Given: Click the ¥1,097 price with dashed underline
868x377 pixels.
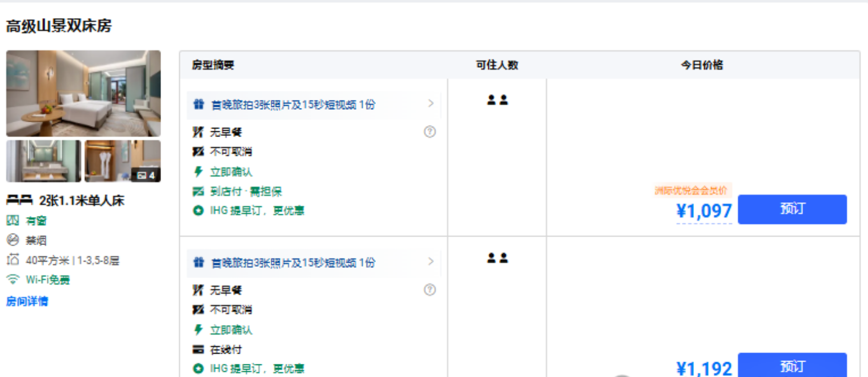Looking at the screenshot, I should pyautogui.click(x=704, y=211).
